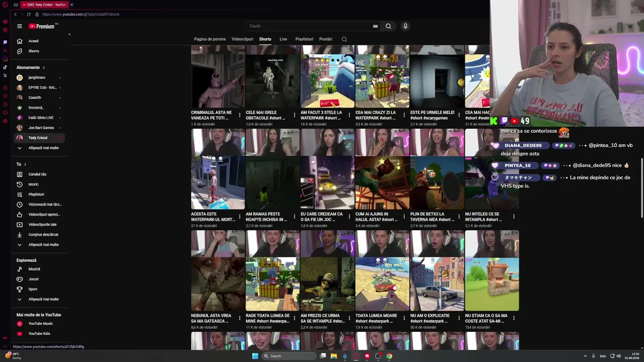Switch to Postări tab
Viewport: 644px width, 362px height.
click(326, 39)
